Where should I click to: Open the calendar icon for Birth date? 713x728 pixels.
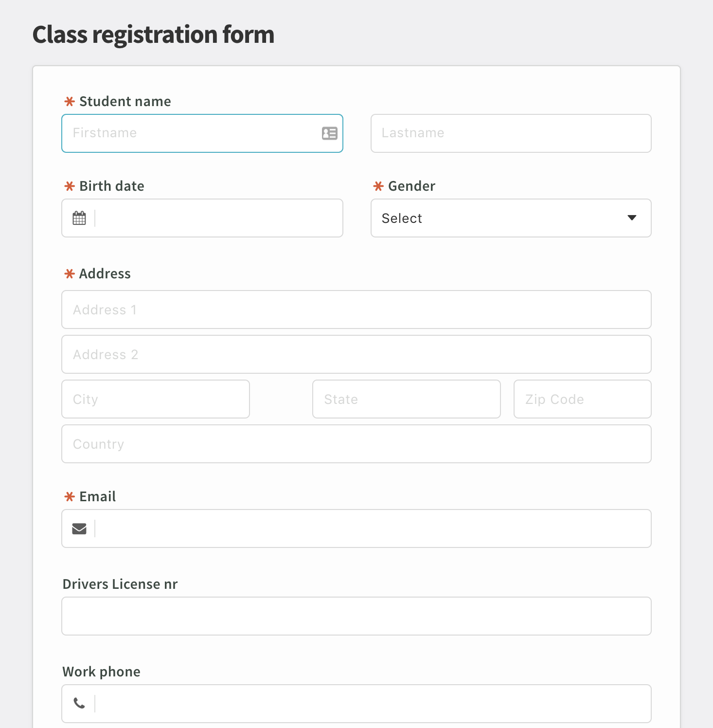79,218
